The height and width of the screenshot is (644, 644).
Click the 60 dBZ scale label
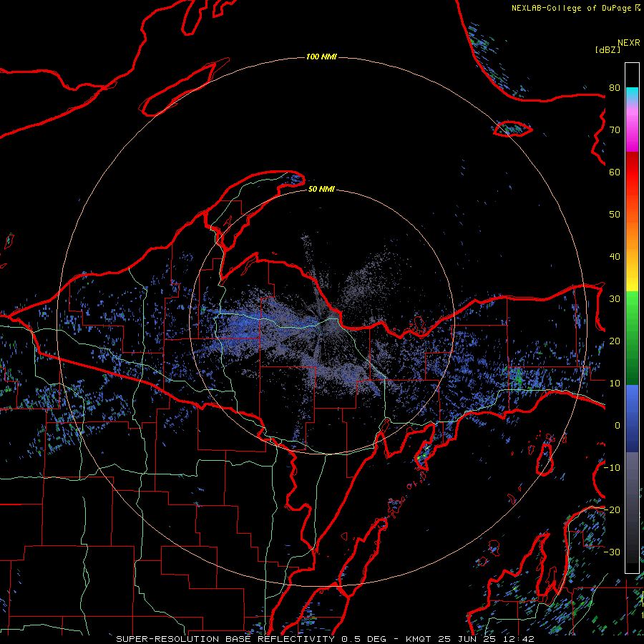click(x=615, y=172)
